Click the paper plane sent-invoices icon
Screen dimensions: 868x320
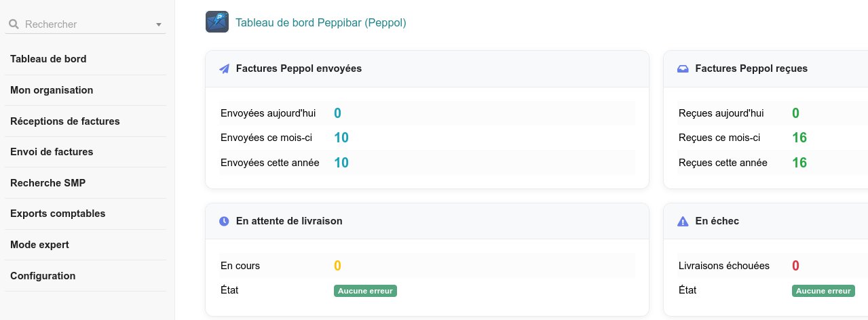[225, 68]
